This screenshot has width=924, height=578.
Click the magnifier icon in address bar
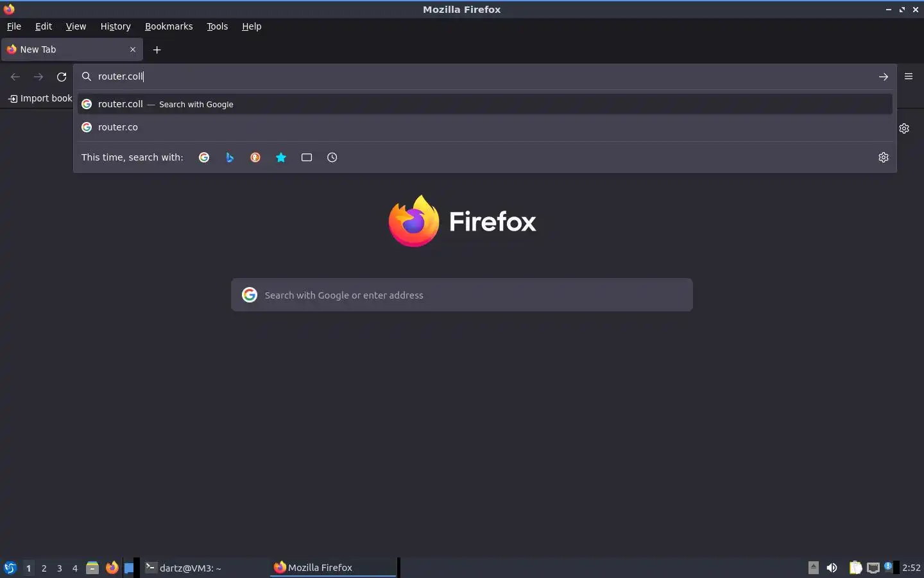click(x=87, y=76)
